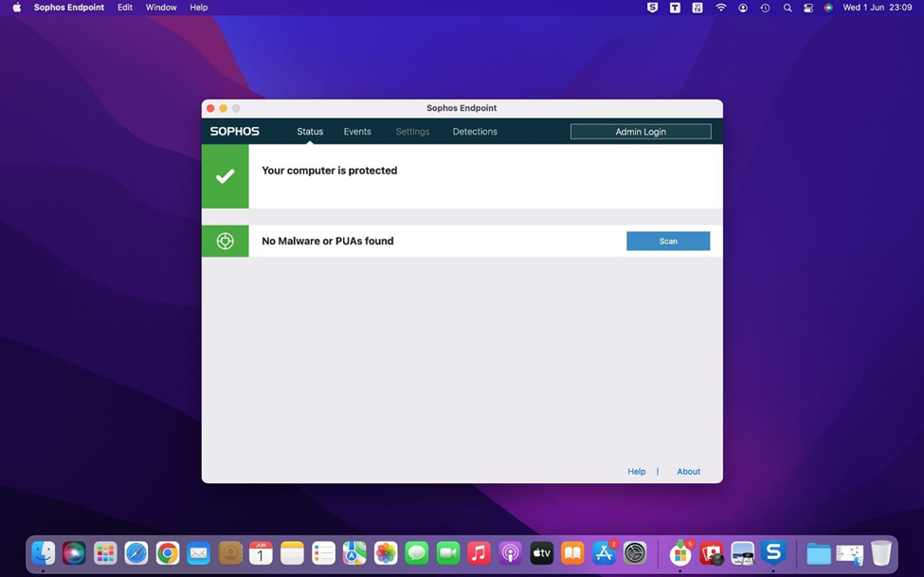924x577 pixels.
Task: Open the Detections tab
Action: coord(475,132)
